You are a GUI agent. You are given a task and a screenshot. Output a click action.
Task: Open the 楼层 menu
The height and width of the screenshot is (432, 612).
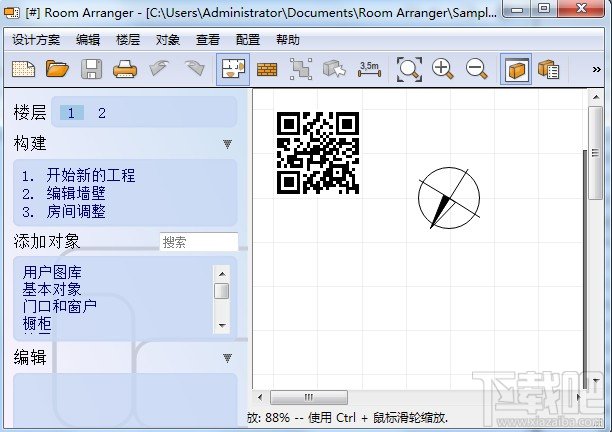(128, 40)
